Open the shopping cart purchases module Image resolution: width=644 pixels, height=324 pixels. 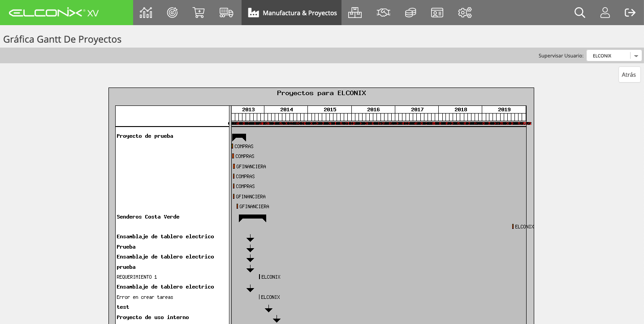point(199,13)
